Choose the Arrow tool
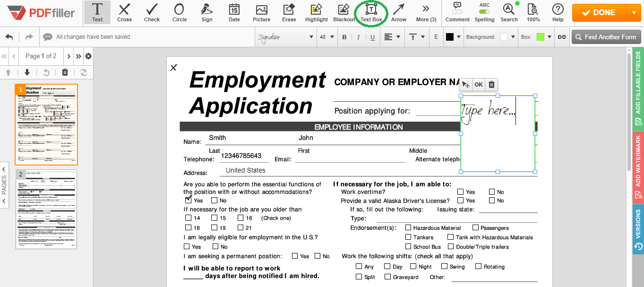644x287 pixels. point(398,13)
